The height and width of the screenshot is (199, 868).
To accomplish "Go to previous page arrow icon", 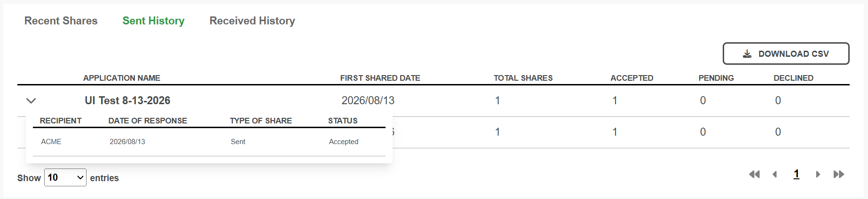I will pos(774,175).
